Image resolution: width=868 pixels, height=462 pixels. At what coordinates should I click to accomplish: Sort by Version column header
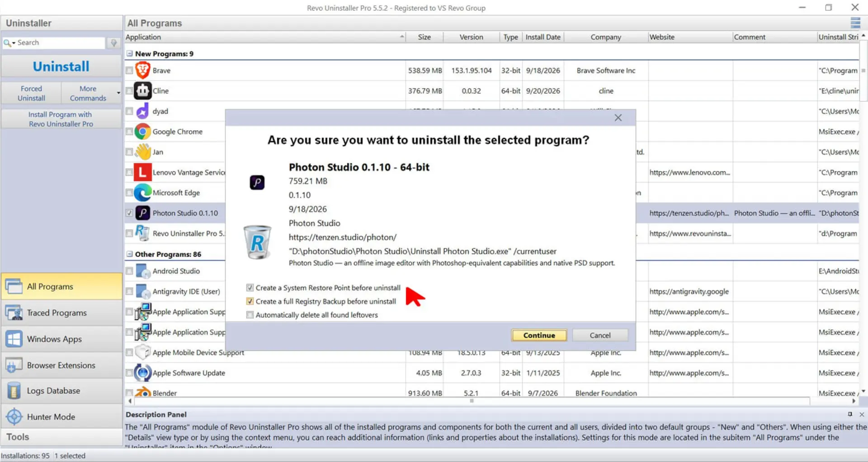[471, 37]
